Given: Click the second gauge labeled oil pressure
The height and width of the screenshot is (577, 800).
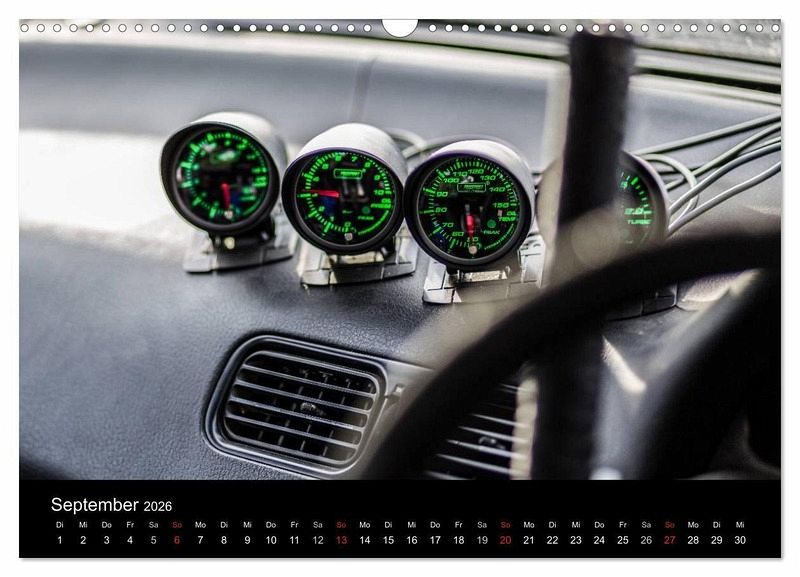Looking at the screenshot, I should coord(341,196).
